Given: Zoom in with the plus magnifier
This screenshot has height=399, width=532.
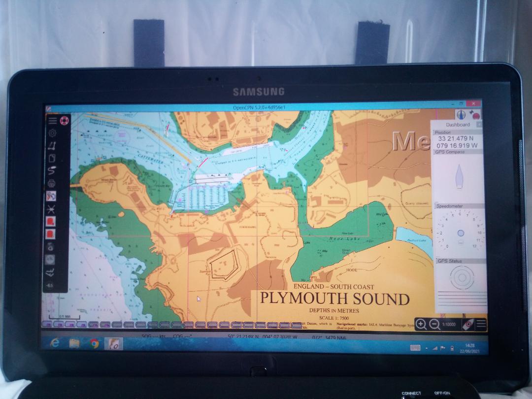Looking at the screenshot, I should click(421, 325).
